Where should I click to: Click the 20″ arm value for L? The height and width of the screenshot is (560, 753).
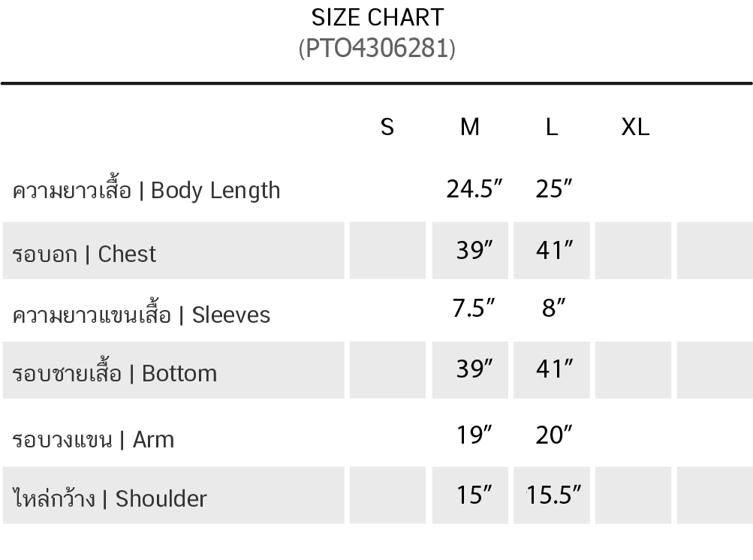[554, 435]
